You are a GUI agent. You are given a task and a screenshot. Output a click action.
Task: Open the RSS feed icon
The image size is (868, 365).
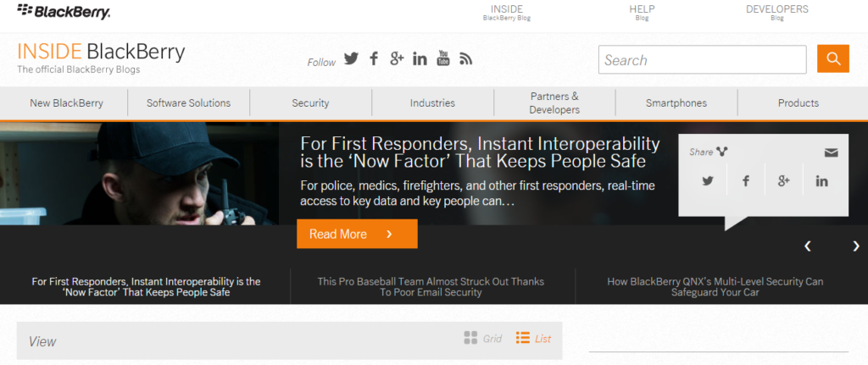466,58
